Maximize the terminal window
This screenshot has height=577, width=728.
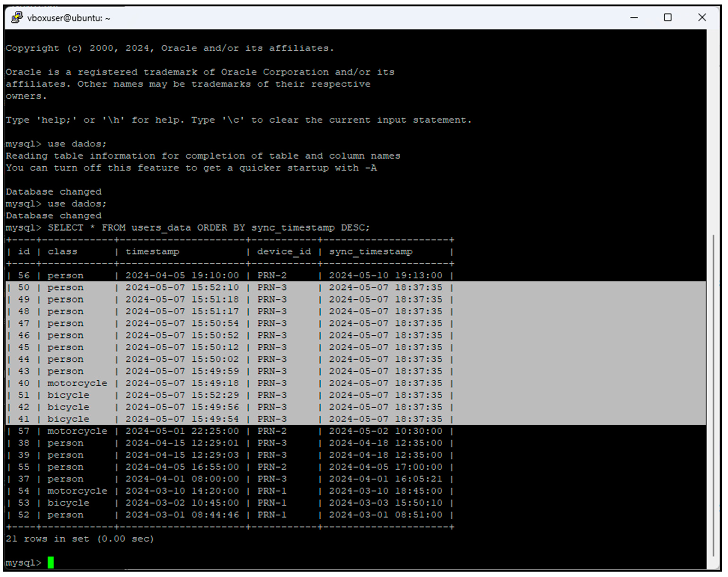pos(668,18)
